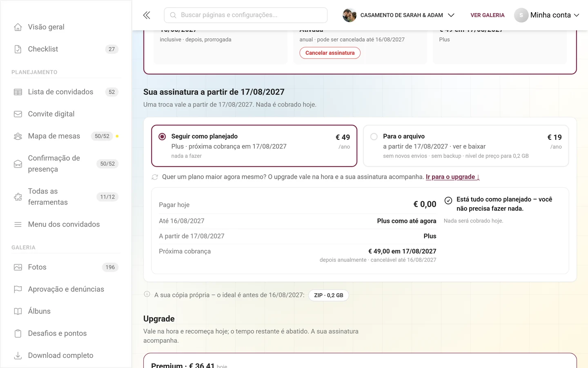Collapse the sidebar with the double-chevron icon
The image size is (588, 368).
pos(147,15)
